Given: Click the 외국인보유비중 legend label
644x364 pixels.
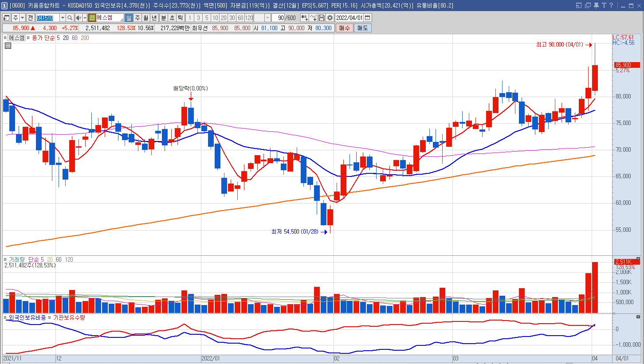Looking at the screenshot, I should (27, 317).
